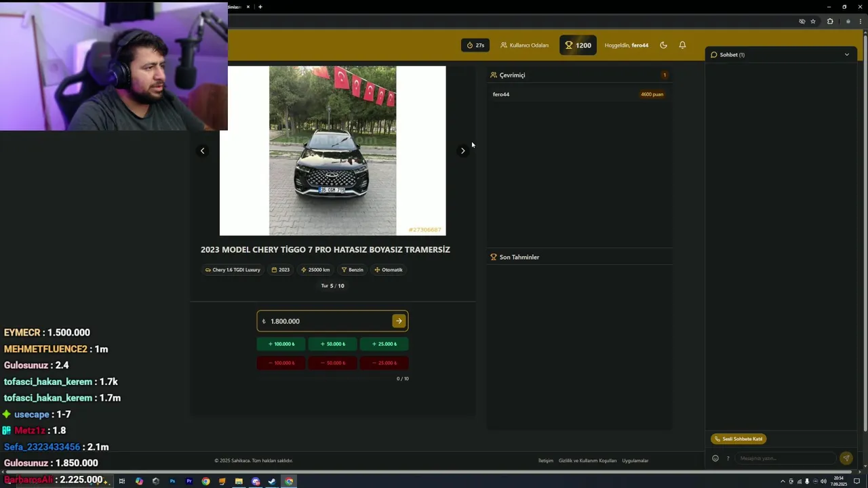The width and height of the screenshot is (868, 488).
Task: Collapse the Sohbet chat panel chevron
Action: click(846, 55)
